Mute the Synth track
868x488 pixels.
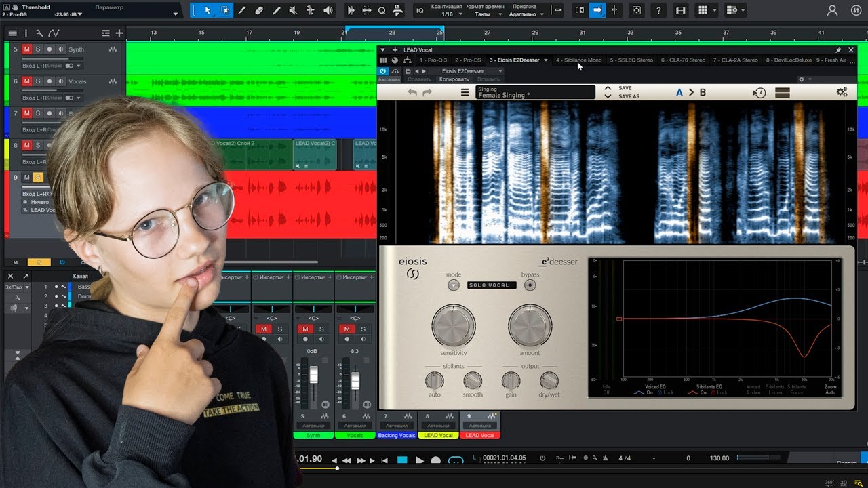click(26, 49)
